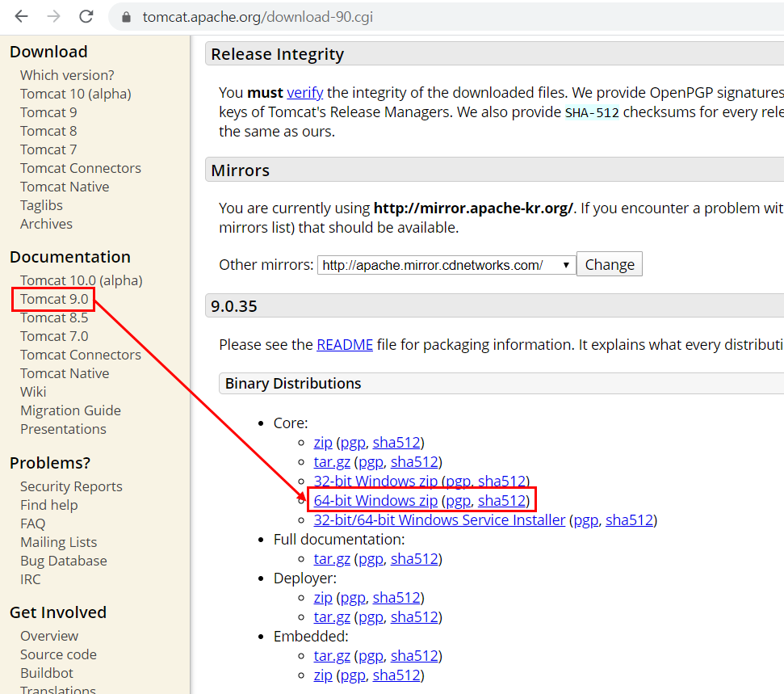
Task: Download the Core tar.gz distribution
Action: pyautogui.click(x=332, y=462)
